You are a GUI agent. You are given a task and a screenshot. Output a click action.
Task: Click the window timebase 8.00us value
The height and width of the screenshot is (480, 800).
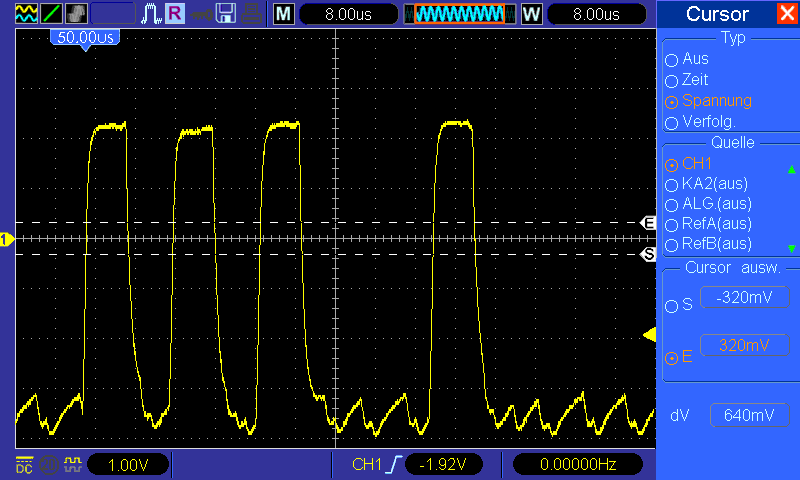pyautogui.click(x=596, y=14)
